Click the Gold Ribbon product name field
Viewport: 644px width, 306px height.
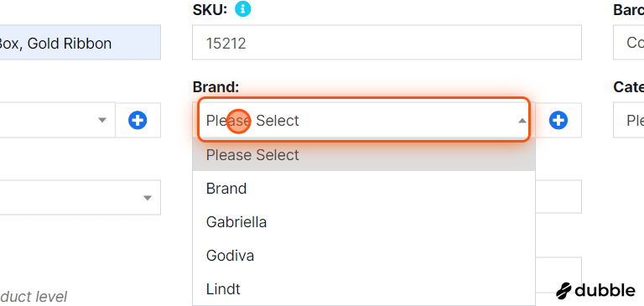pyautogui.click(x=80, y=42)
